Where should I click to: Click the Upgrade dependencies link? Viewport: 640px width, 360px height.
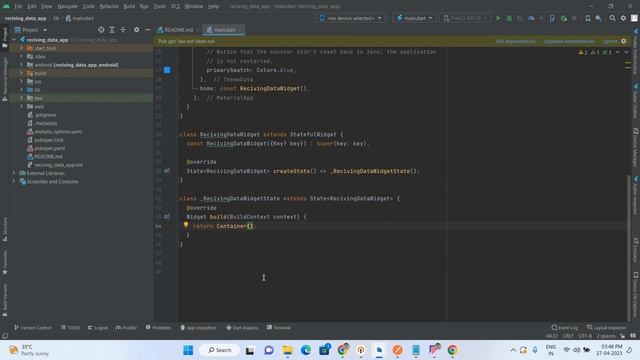(569, 41)
